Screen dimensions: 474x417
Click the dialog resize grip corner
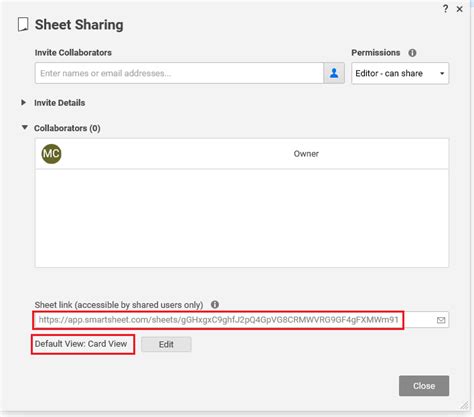click(464, 405)
